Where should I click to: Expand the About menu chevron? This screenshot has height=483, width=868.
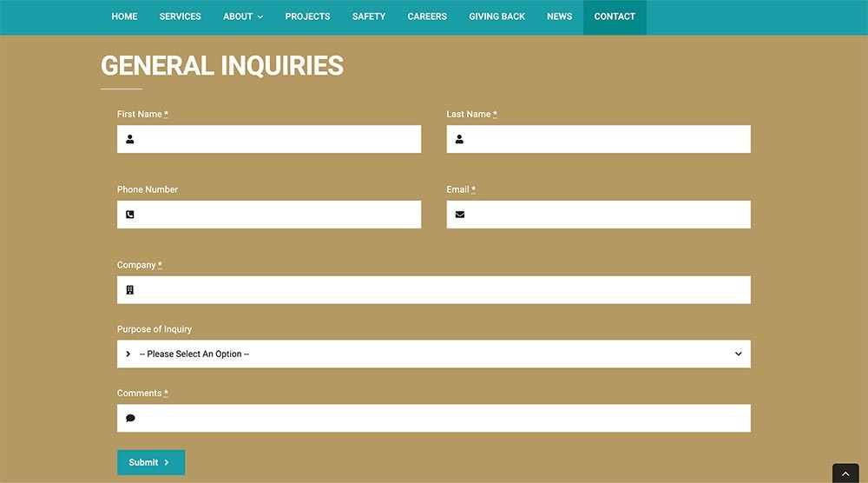[260, 17]
